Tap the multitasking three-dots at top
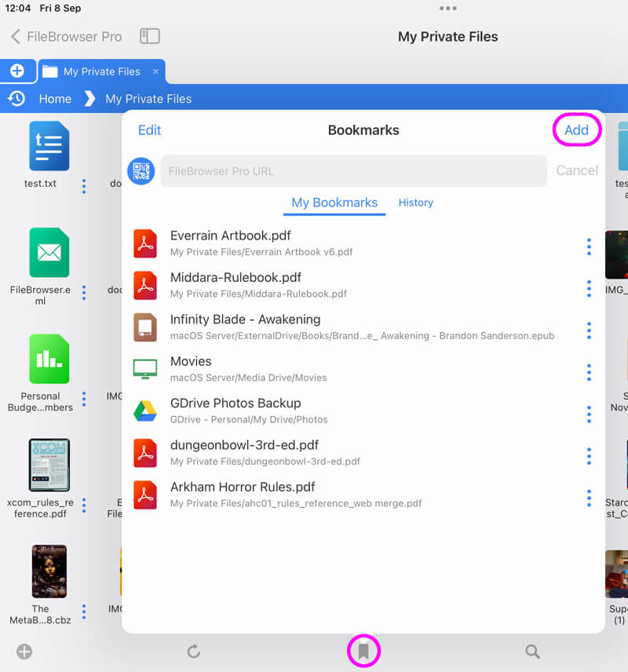Screen dimensions: 628x672 tap(447, 8)
